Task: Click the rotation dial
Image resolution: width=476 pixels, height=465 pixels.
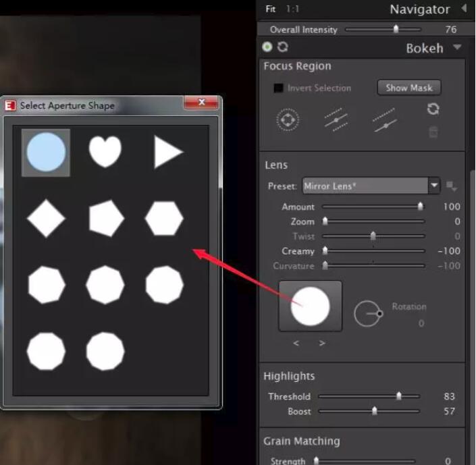Action: click(368, 314)
